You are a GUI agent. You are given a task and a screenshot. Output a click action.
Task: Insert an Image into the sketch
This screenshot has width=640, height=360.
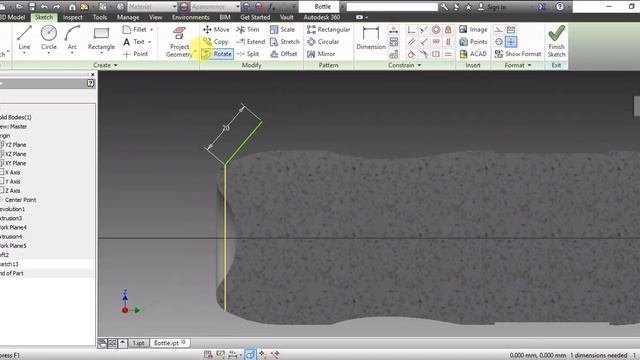[x=473, y=29]
